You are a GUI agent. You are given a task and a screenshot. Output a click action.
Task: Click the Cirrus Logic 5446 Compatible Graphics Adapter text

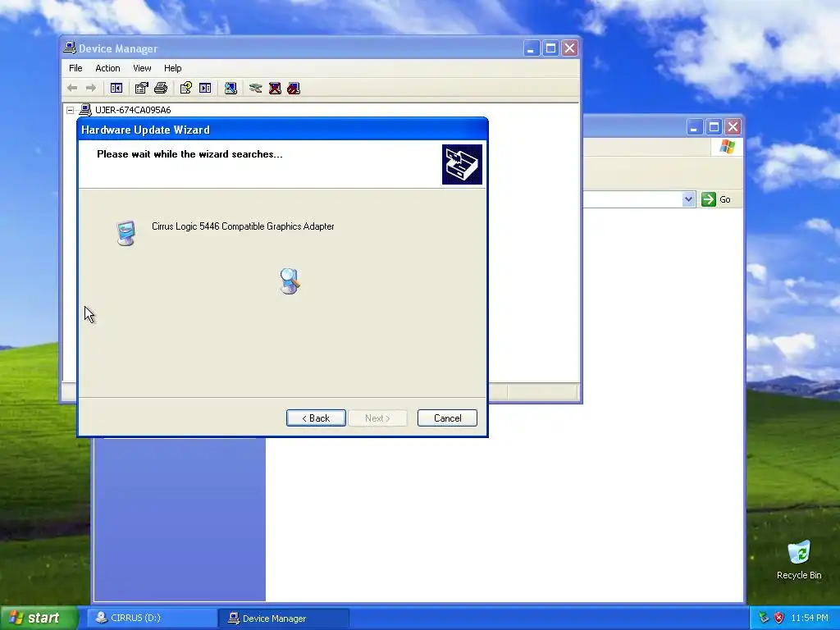(243, 226)
